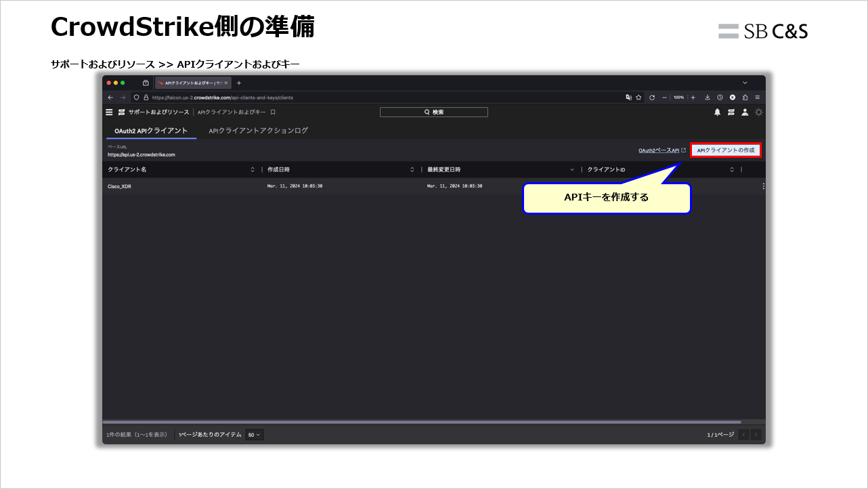Click the horizontal table scrollbar
Screen dimensions: 868x489
pyautogui.click(x=423, y=422)
